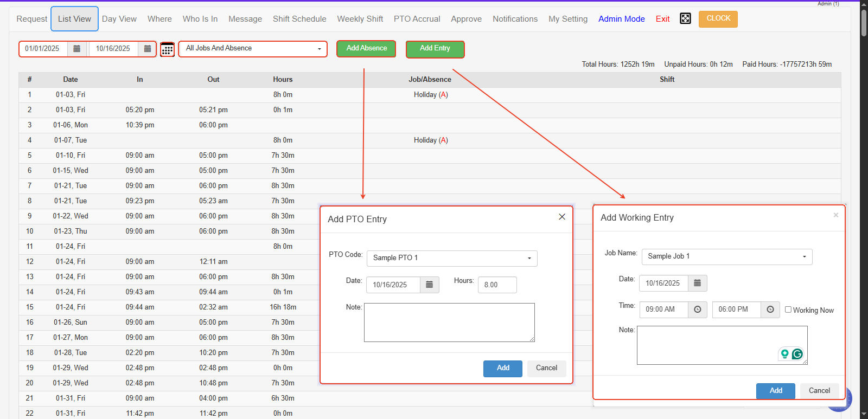Image resolution: width=868 pixels, height=419 pixels.
Task: Expand the All Jobs And Absence dropdown
Action: [253, 49]
